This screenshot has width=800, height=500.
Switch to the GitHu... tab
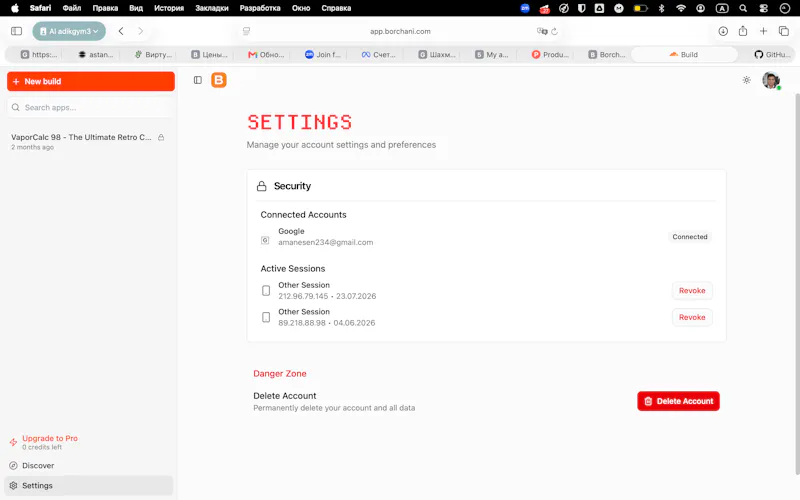pos(772,55)
